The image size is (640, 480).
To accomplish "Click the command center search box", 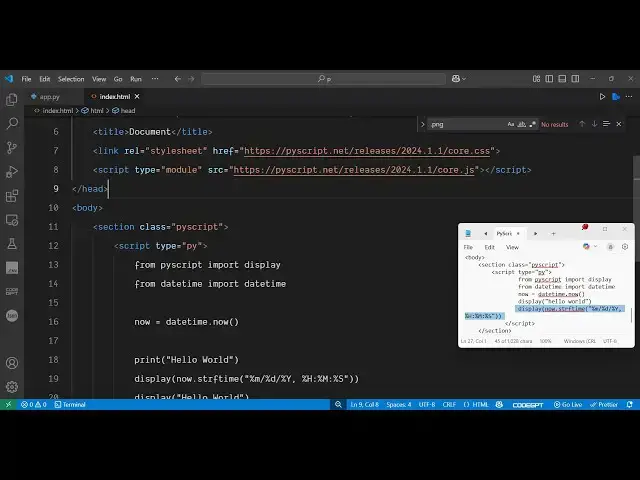I will [x=323, y=79].
